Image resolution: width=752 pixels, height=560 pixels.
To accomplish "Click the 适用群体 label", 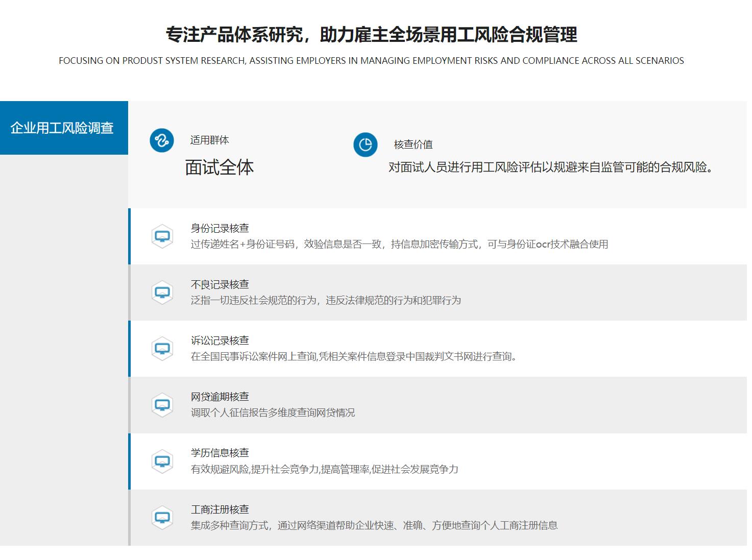I will point(210,140).
